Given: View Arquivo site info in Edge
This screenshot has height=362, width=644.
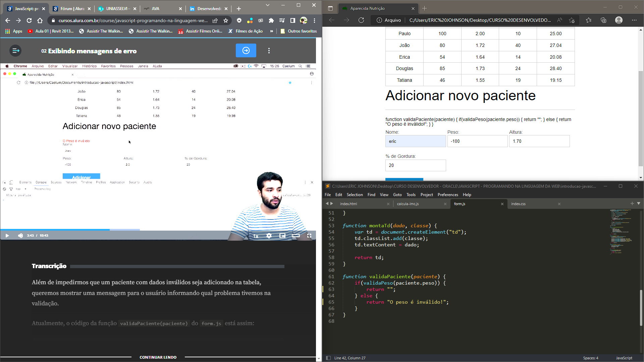Looking at the screenshot, I should pos(388,20).
